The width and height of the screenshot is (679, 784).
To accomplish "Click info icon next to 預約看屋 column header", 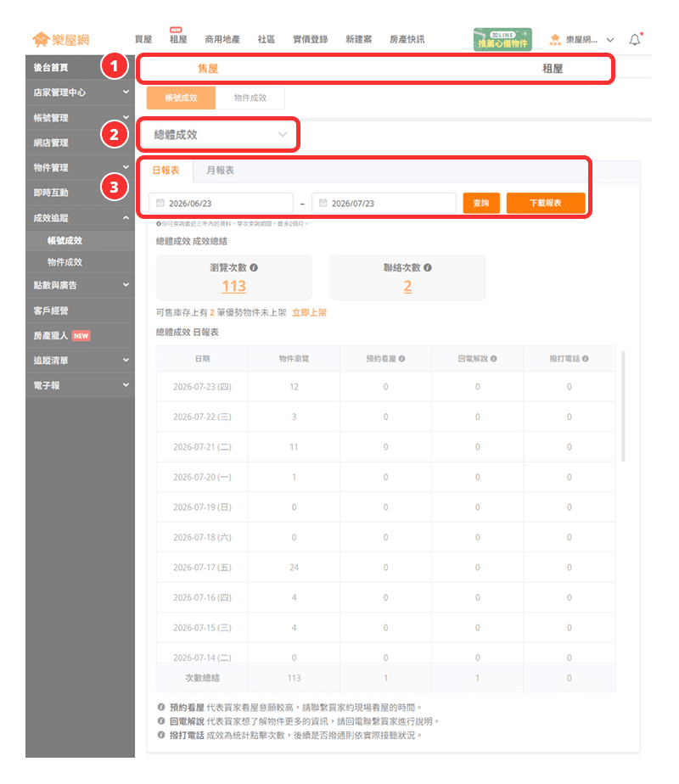I will [x=402, y=359].
